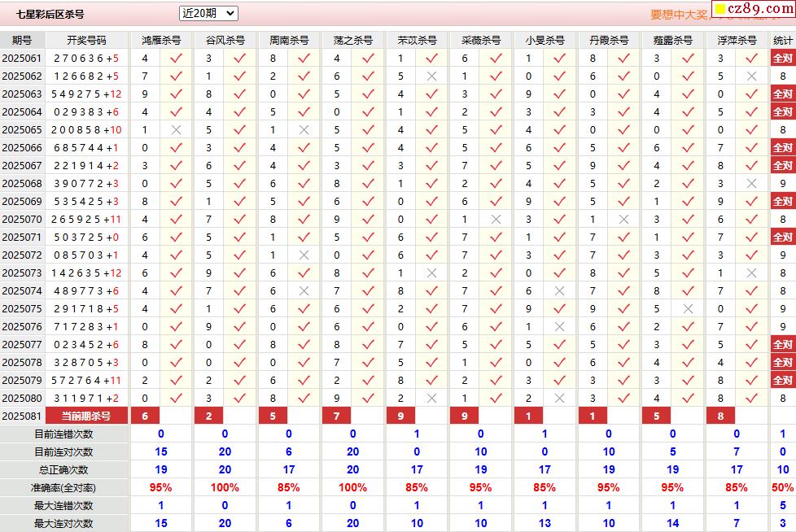
Task: Click the red check for 采薇杀号 in row 2025079
Action: click(496, 381)
